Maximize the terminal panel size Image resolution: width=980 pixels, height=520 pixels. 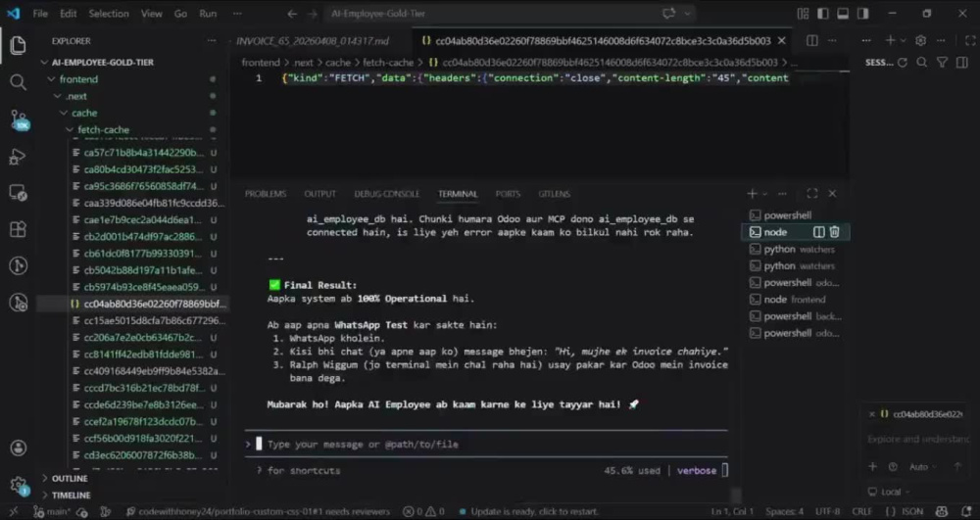click(x=811, y=194)
